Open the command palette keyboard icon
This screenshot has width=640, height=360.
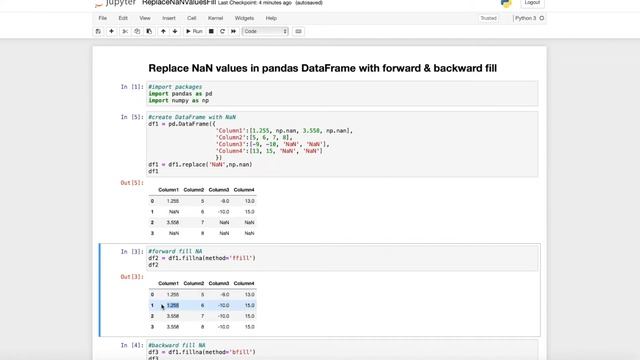tap(298, 31)
